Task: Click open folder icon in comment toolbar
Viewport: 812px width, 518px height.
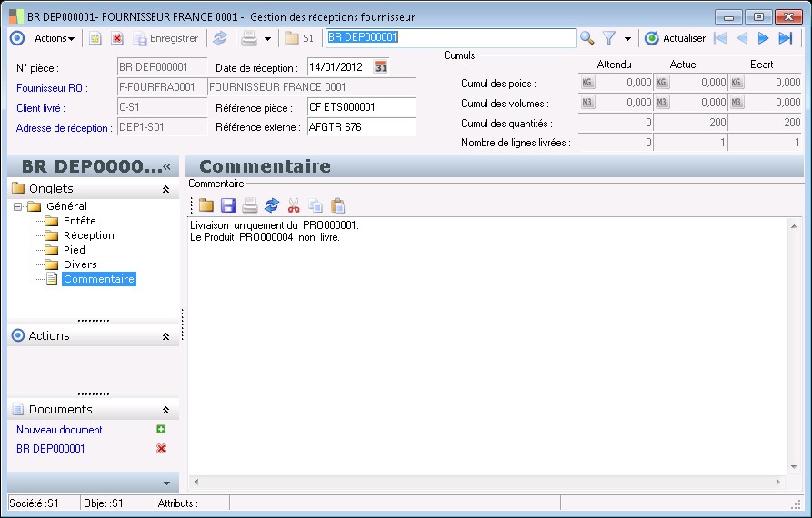Action: pos(206,205)
